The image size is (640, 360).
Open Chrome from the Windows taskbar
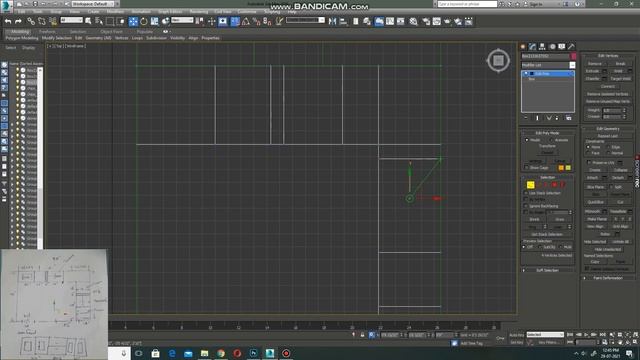(x=221, y=353)
